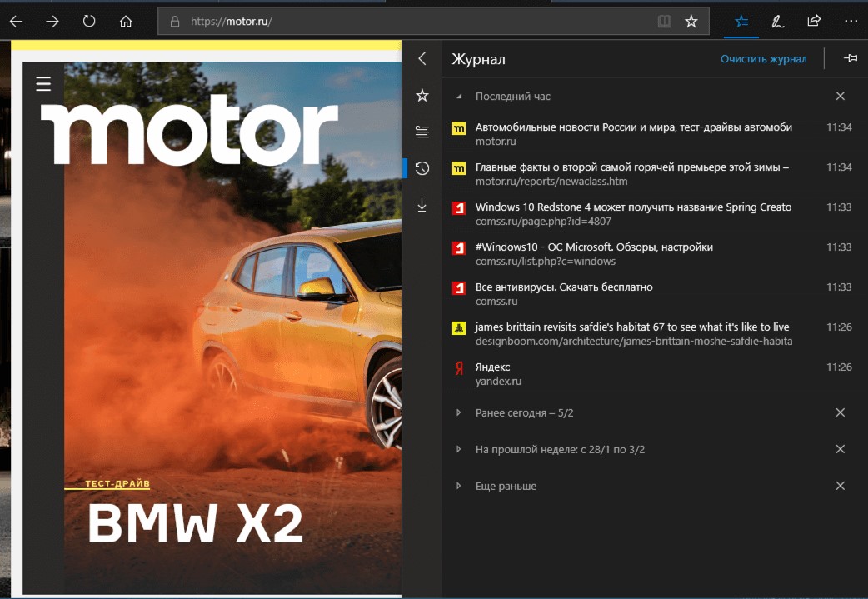Collapse the hub panel with back chevron
Image resolution: width=868 pixels, height=599 pixels.
pyautogui.click(x=422, y=58)
